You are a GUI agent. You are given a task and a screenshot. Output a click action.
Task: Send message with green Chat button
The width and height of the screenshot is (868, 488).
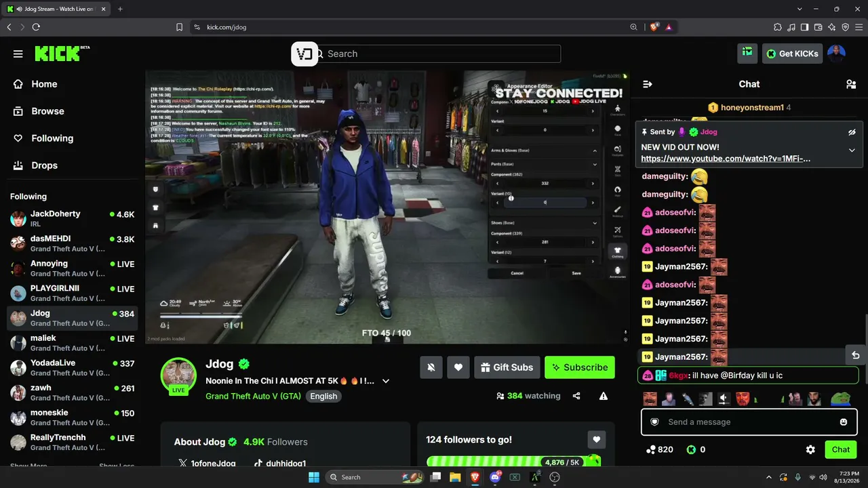pyautogui.click(x=841, y=449)
